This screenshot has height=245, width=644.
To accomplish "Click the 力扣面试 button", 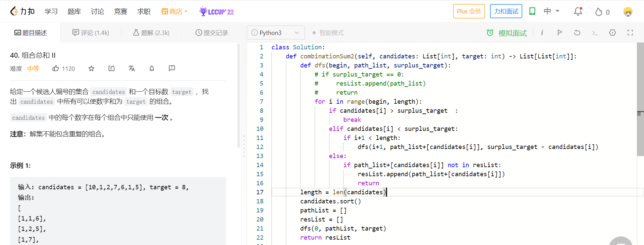I will 506,11.
